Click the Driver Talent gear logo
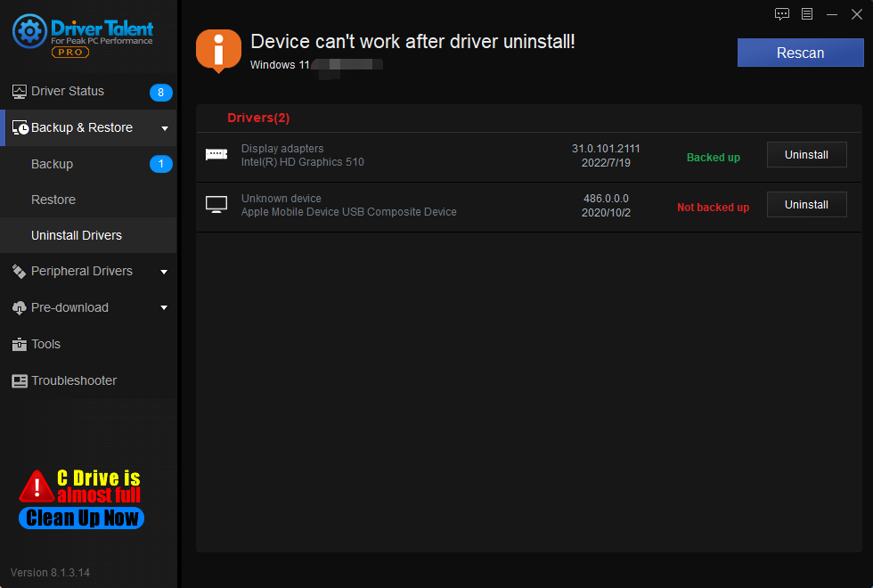This screenshot has height=588, width=873. coord(29,31)
